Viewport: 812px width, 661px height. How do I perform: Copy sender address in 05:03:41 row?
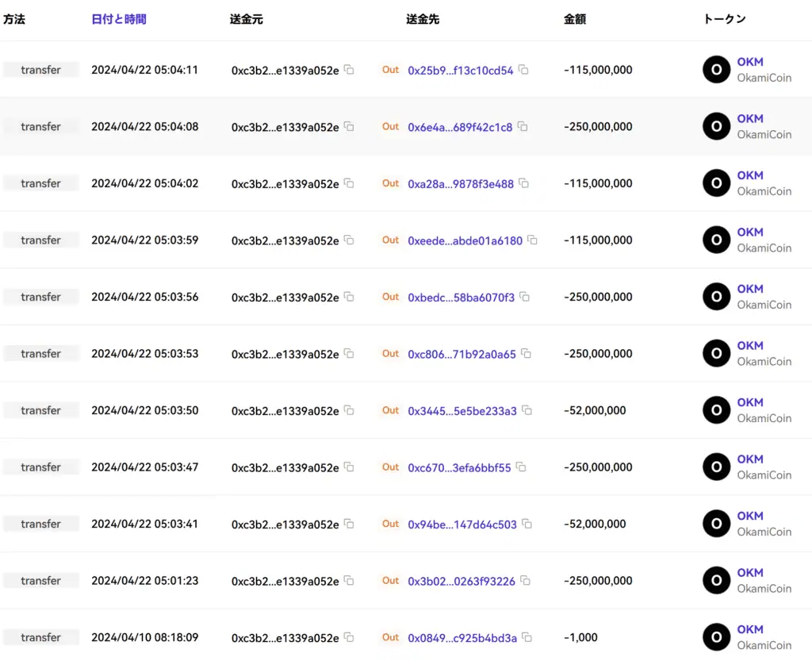point(349,524)
